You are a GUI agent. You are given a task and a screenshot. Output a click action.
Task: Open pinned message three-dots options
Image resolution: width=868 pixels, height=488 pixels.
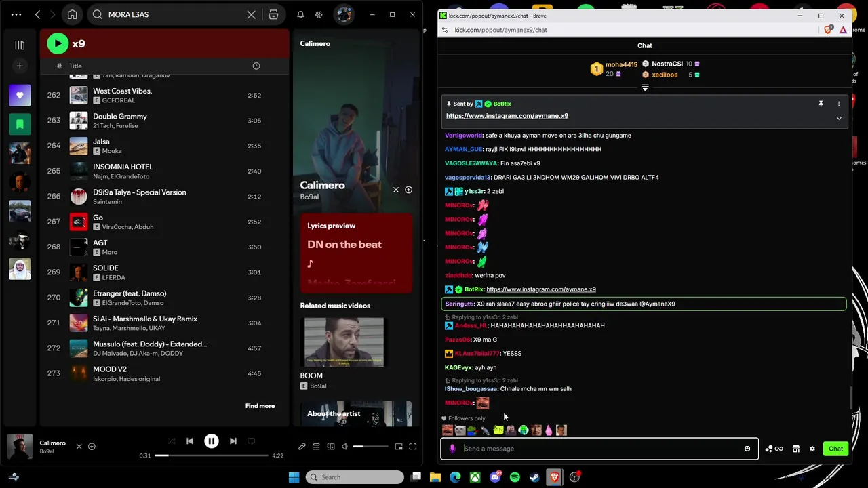tap(839, 104)
